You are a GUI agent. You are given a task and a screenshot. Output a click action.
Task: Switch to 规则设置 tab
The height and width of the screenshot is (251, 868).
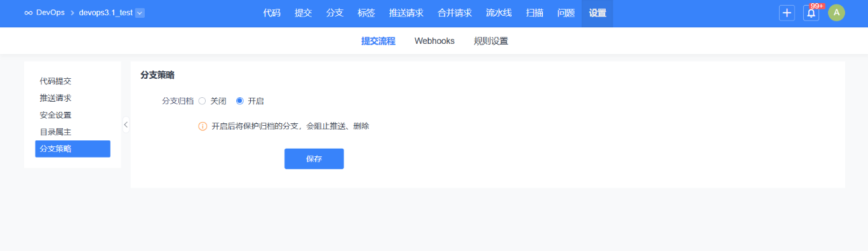(x=491, y=41)
